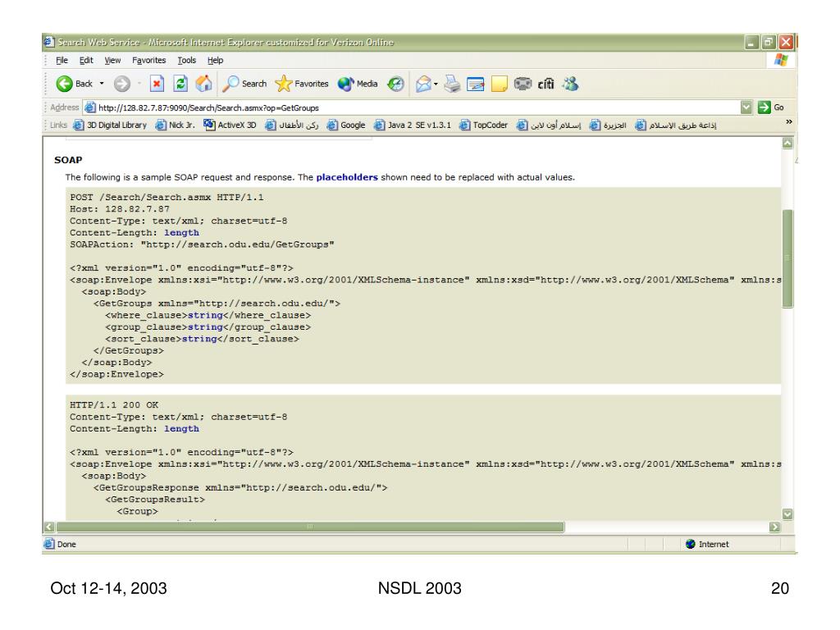
Task: Click the 'HTTP/1.1 200 OK' line
Action: coord(114,405)
